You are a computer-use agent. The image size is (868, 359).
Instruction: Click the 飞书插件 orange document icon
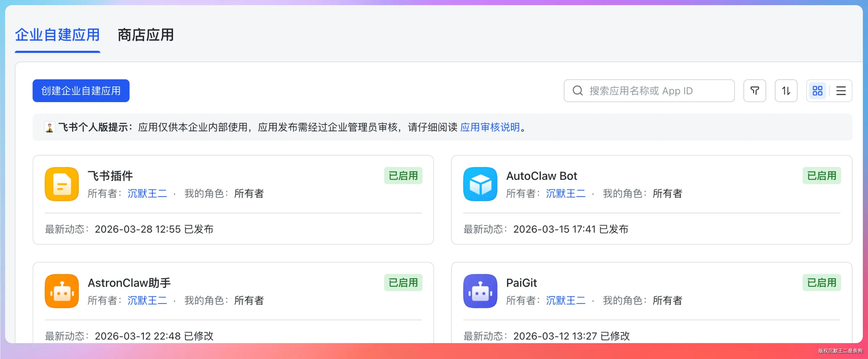62,184
